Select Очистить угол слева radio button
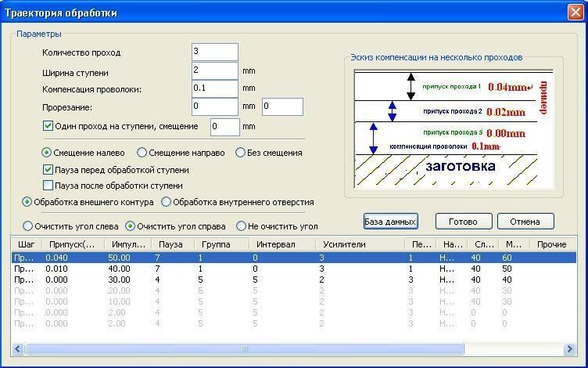Viewport: 588px width, 368px height. pyautogui.click(x=28, y=226)
